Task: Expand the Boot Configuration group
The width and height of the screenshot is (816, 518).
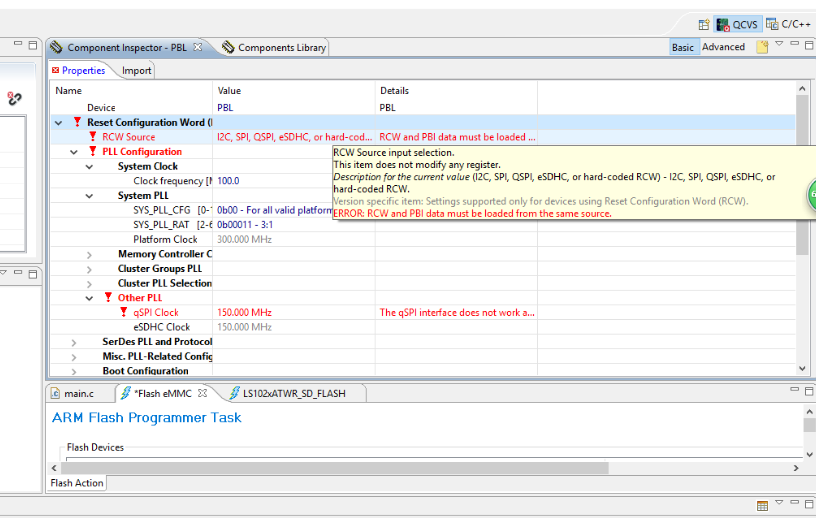Action: pyautogui.click(x=74, y=371)
